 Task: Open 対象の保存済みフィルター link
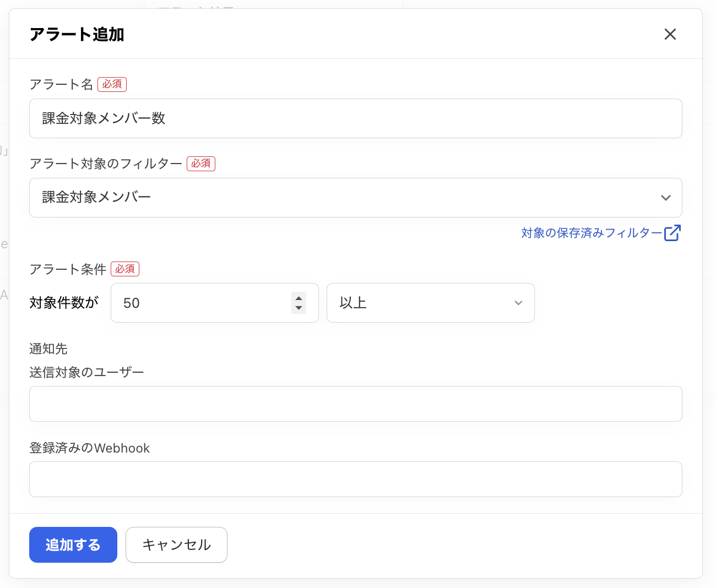coord(592,233)
